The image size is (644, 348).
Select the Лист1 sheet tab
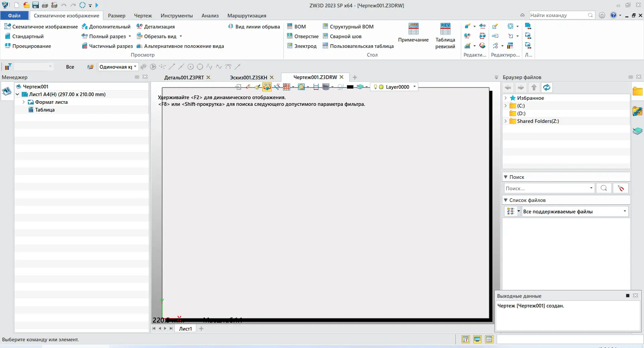pyautogui.click(x=185, y=329)
